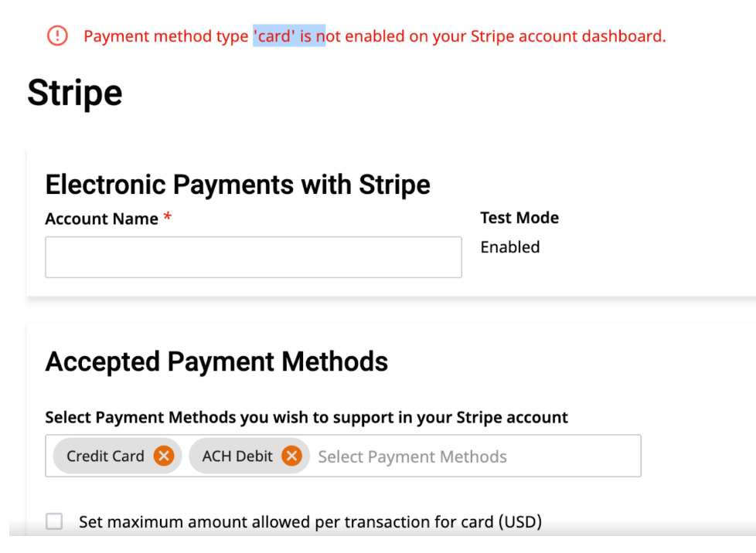Focus the Account Name input field
This screenshot has width=756, height=553.
point(253,257)
